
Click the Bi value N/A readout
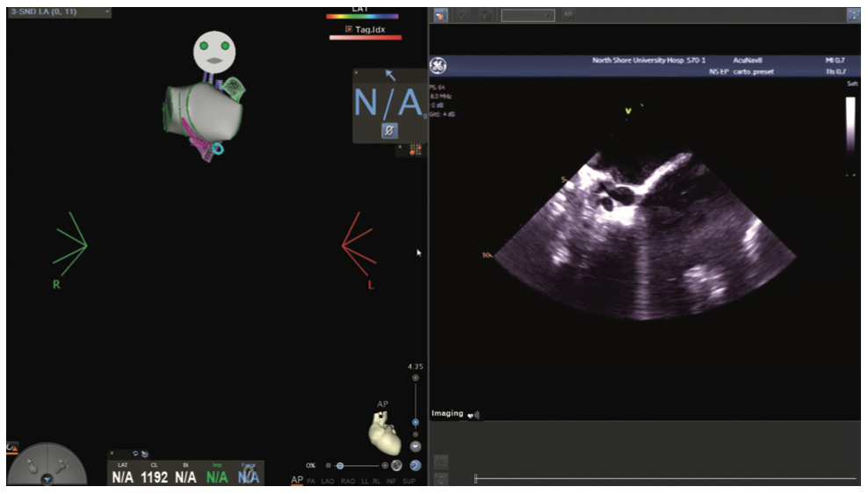[x=185, y=476]
